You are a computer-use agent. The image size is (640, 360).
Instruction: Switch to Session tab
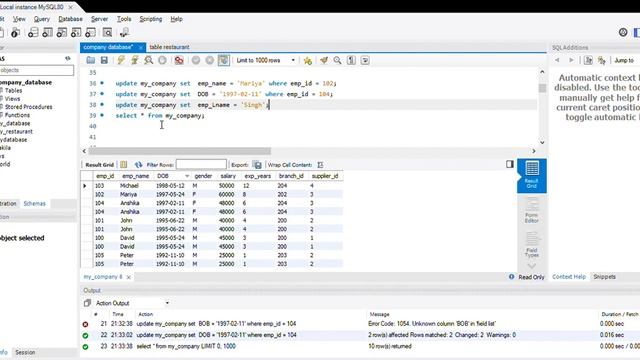click(x=25, y=352)
